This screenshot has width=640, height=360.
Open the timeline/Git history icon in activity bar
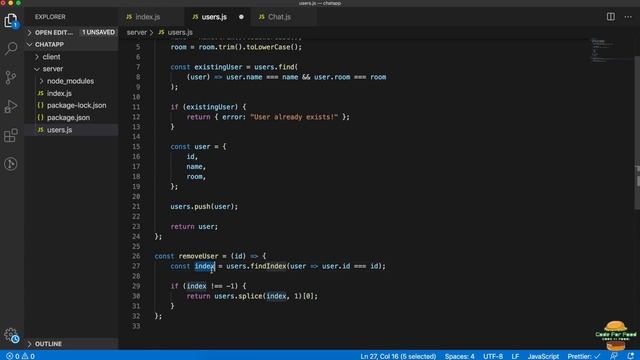click(x=11, y=164)
